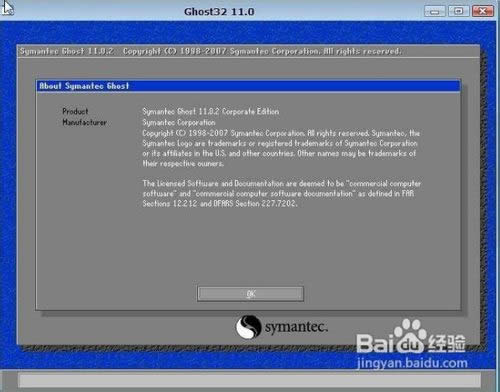
Task: Click the 'Ghost32 11.0' window title text
Action: (219, 12)
